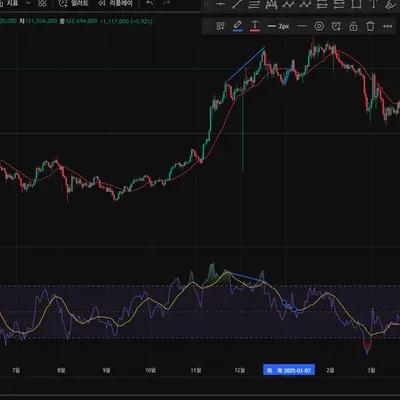Create an alert with the 알러트 button
Viewport: 400px width, 400px height.
[x=74, y=3]
